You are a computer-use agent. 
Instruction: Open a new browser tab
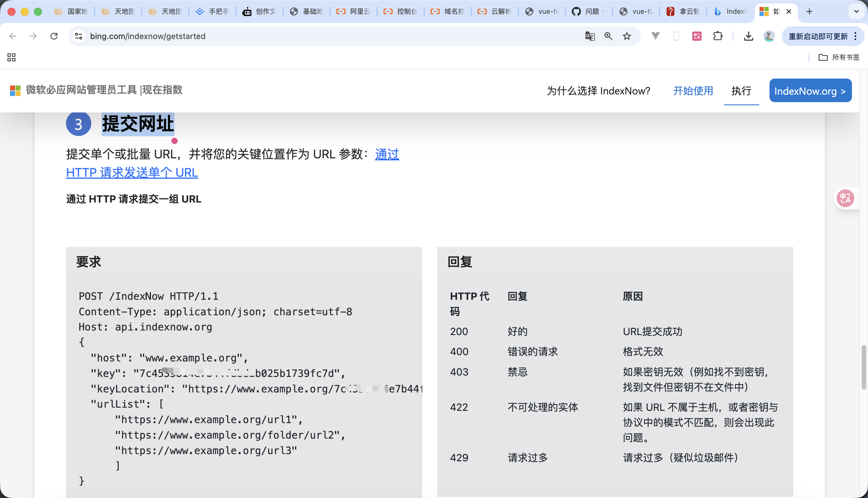tap(809, 11)
